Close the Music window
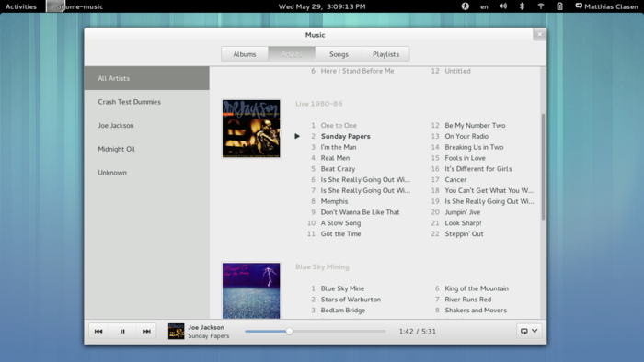Viewport: 644px width, 362px height. click(540, 34)
